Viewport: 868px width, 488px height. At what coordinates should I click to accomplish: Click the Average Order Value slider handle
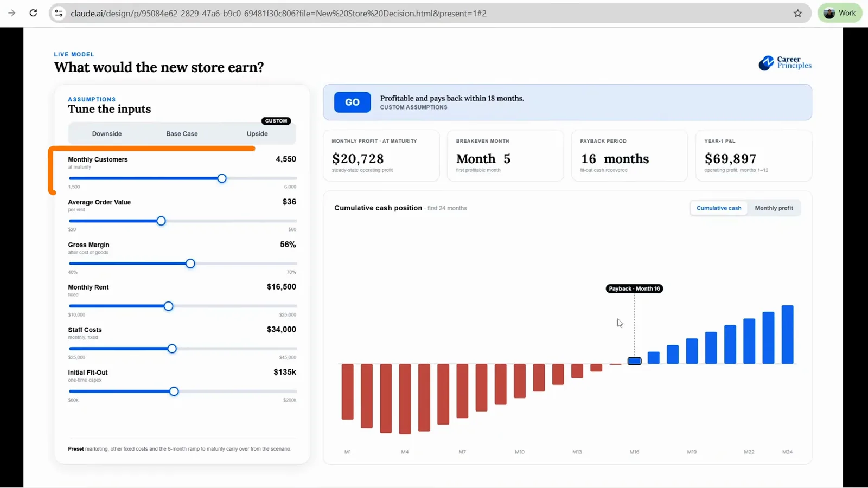click(x=161, y=221)
